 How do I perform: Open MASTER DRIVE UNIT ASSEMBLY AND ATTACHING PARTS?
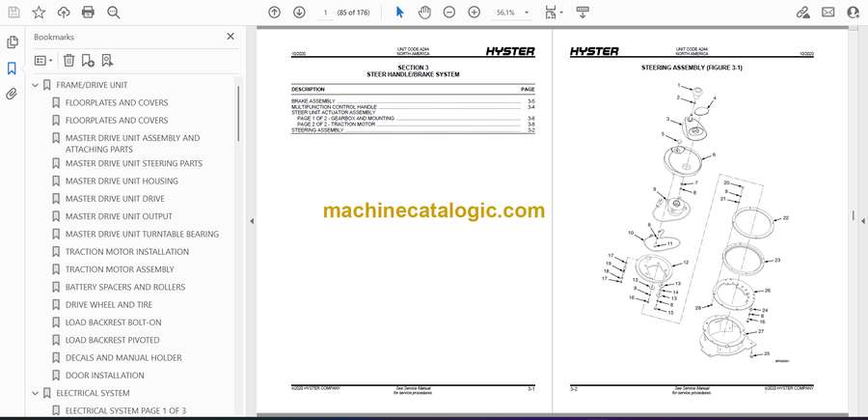(x=133, y=144)
